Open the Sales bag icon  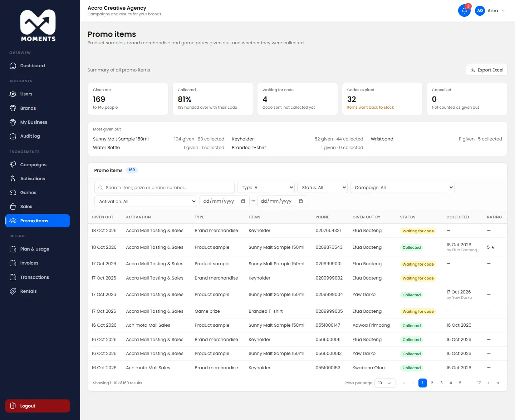[13, 207]
